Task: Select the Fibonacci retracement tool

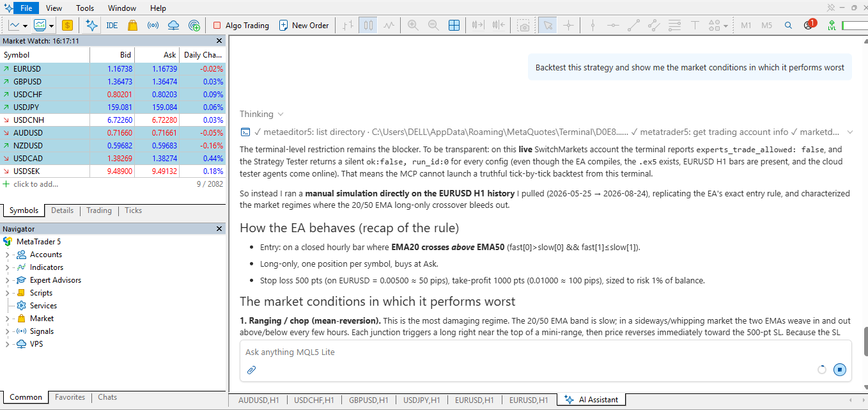Action: point(674,26)
